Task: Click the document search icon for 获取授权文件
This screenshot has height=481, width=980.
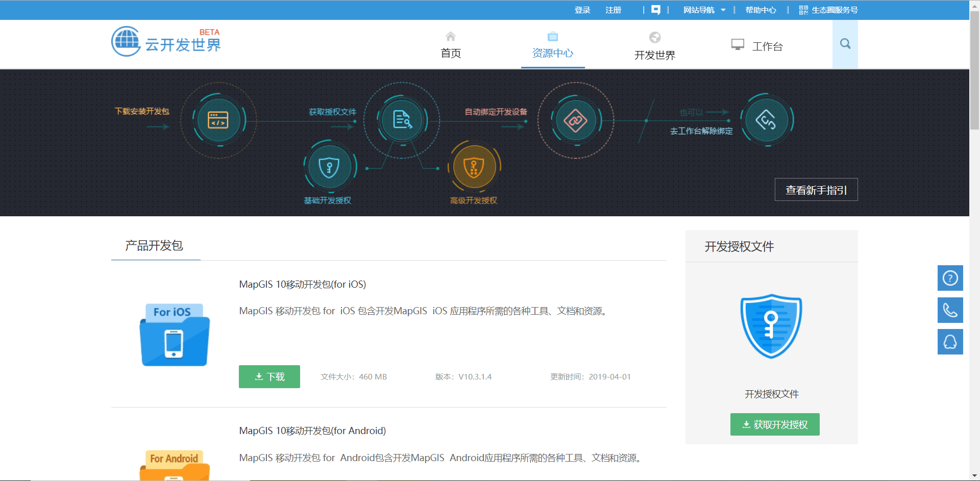Action: point(402,120)
